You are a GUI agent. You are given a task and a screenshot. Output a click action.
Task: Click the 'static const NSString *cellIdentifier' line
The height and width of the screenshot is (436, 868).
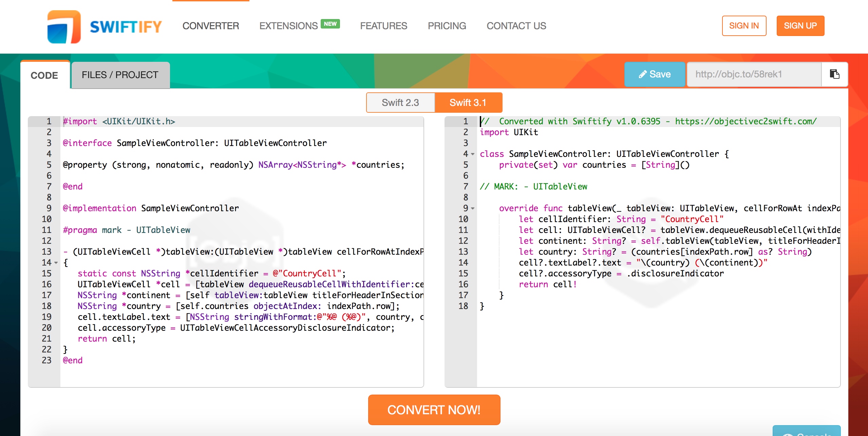212,273
